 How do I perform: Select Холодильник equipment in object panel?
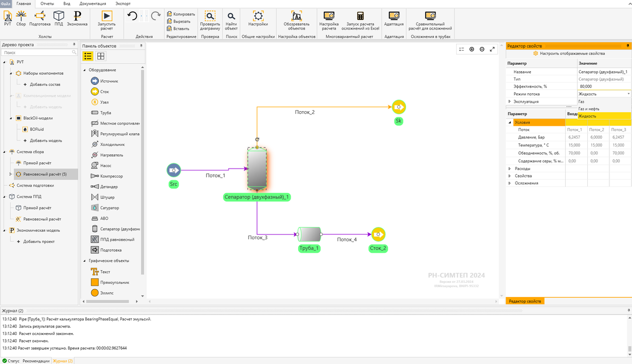(x=108, y=144)
